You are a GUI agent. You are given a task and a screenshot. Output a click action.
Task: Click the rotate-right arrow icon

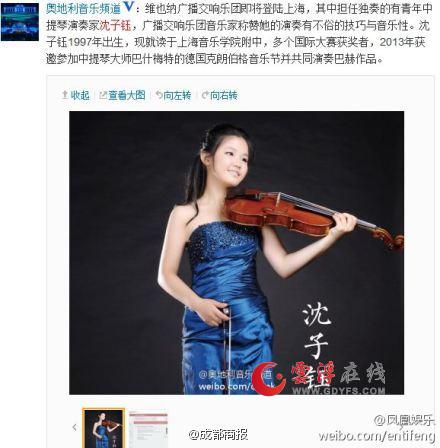click(x=205, y=96)
